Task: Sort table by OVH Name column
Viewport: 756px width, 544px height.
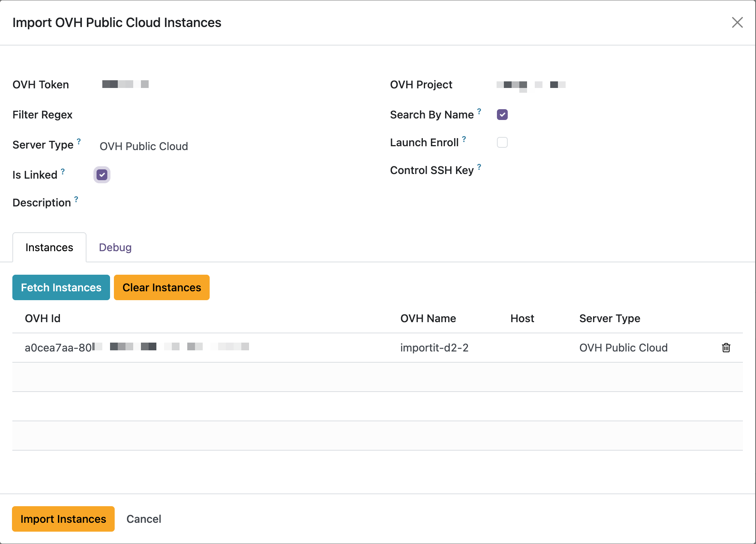Action: [x=428, y=318]
